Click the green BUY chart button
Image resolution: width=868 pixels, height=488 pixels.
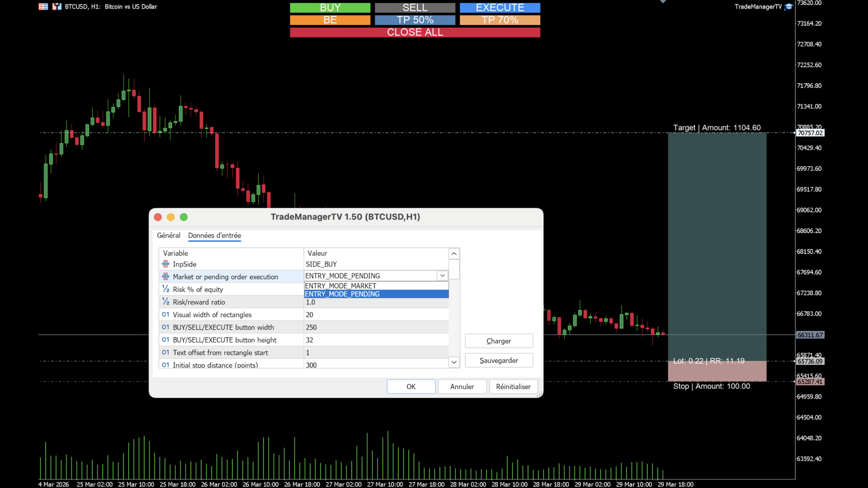(x=330, y=8)
